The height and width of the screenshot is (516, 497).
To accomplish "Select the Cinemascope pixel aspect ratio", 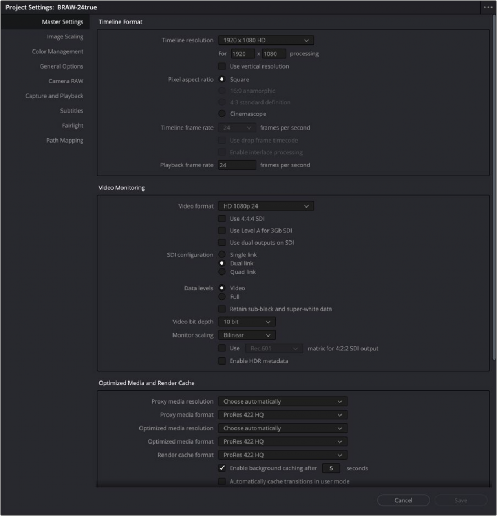I will pyautogui.click(x=222, y=114).
